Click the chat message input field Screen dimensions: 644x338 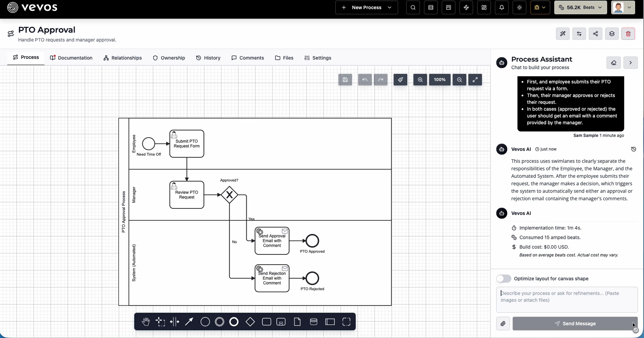[x=567, y=300]
